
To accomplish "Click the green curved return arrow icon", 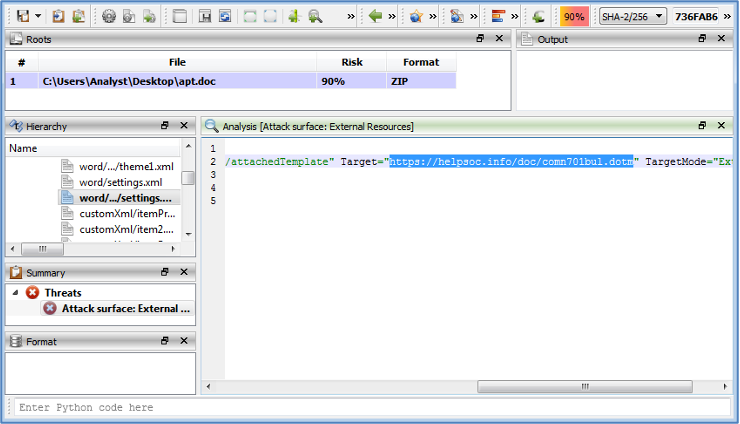I will (x=538, y=17).
